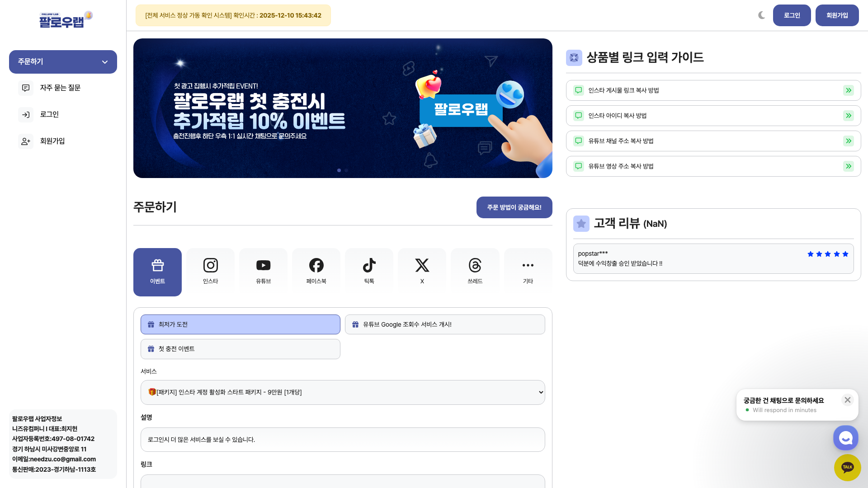The image size is (868, 488).
Task: Open the purple live chat bubble
Action: pos(845,437)
